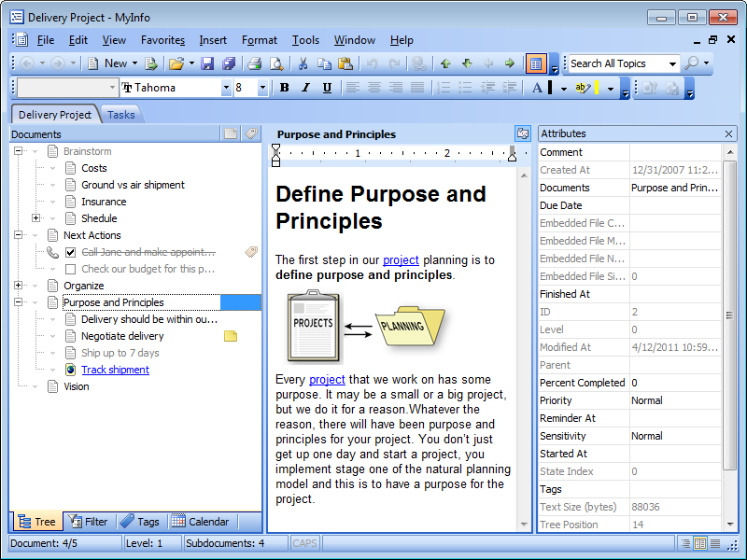Open the font size dropdown
This screenshot has height=560, width=747.
(262, 88)
